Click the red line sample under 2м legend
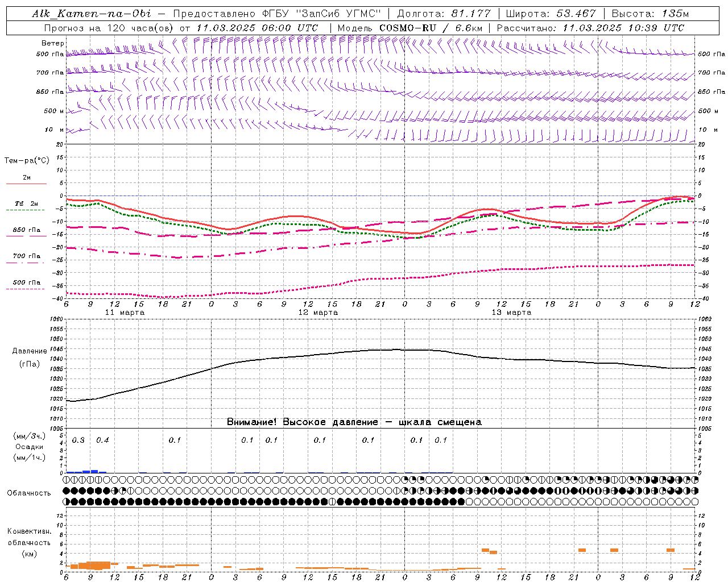 (26, 184)
